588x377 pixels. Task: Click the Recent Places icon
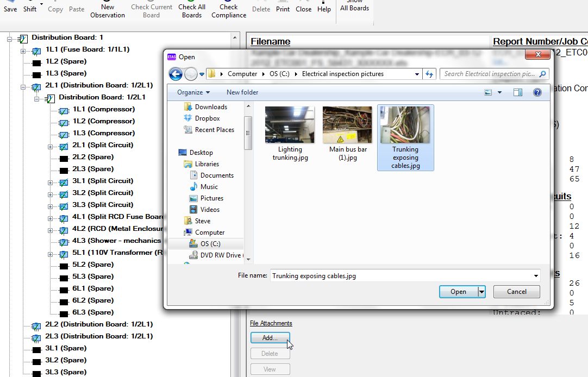point(188,130)
